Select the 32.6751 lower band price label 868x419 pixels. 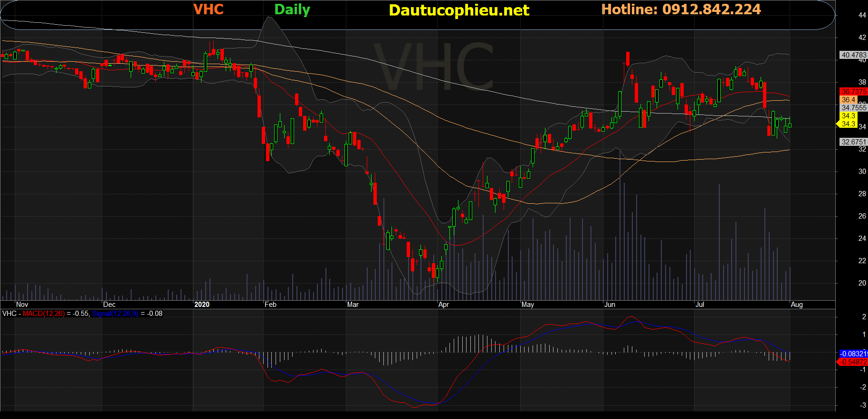coord(853,142)
